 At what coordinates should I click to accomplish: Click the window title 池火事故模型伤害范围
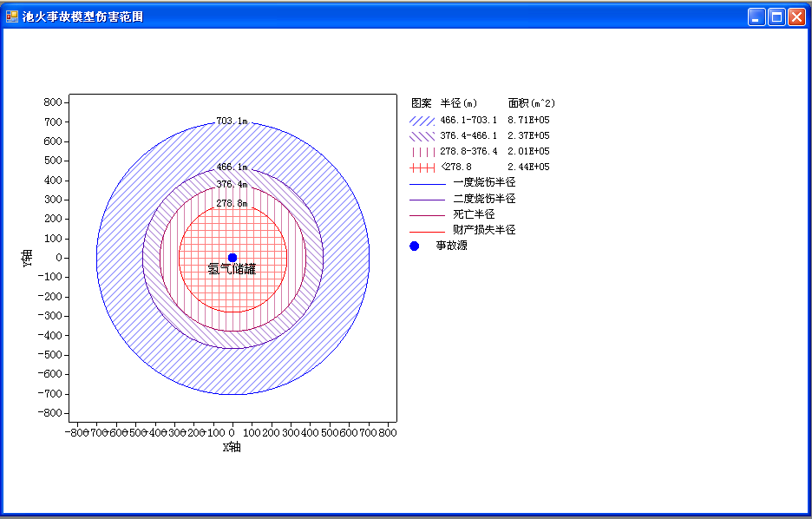(82, 16)
